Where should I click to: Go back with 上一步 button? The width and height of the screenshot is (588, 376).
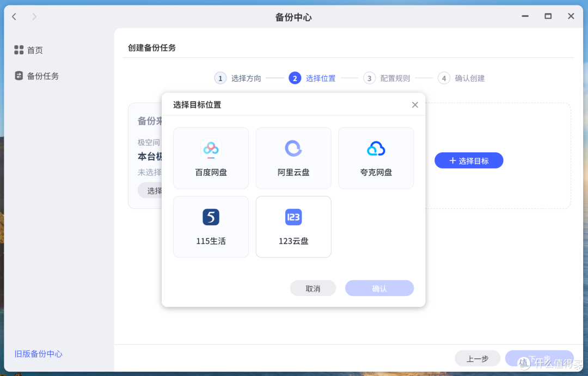click(477, 359)
